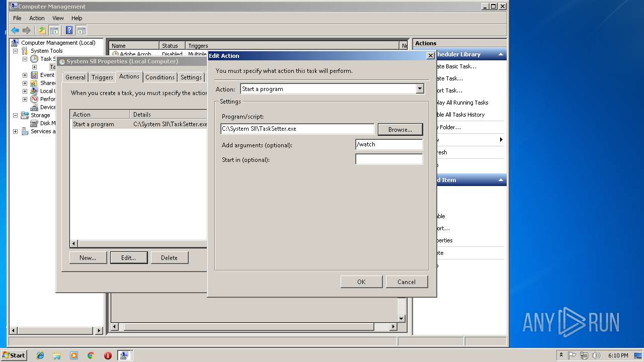Open the File menu
This screenshot has height=362, width=644.
coord(17,18)
